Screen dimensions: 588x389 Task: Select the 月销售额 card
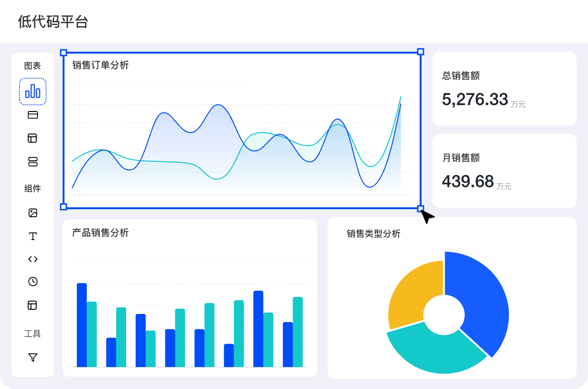(504, 171)
